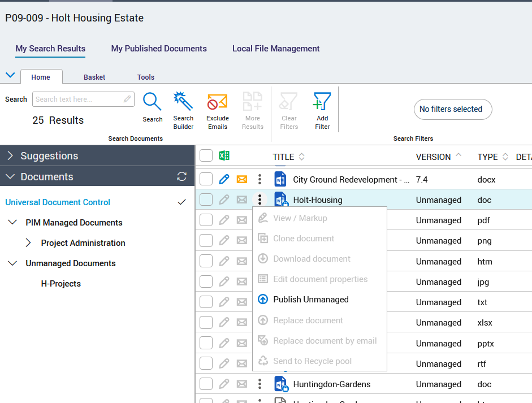Select Send to Recycle pool entry
Viewport: 532px width, 403px height.
(319, 361)
